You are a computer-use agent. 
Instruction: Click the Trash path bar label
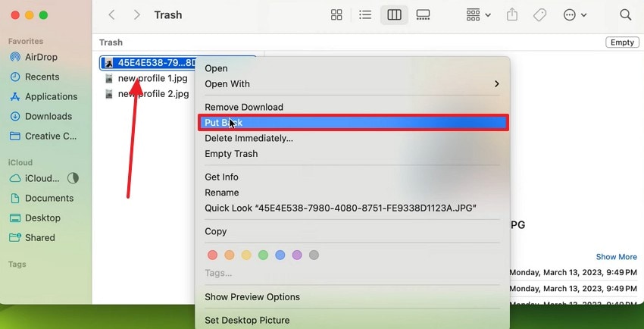[111, 42]
